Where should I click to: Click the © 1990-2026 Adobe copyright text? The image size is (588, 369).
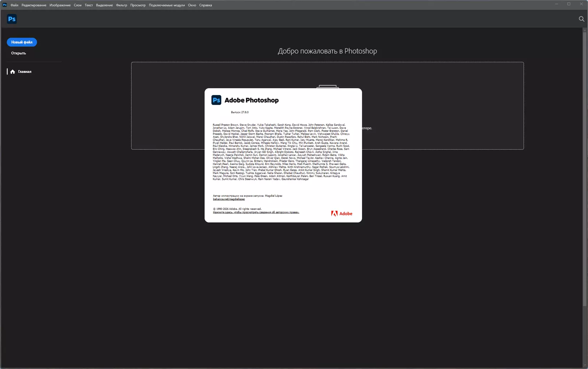coord(237,209)
